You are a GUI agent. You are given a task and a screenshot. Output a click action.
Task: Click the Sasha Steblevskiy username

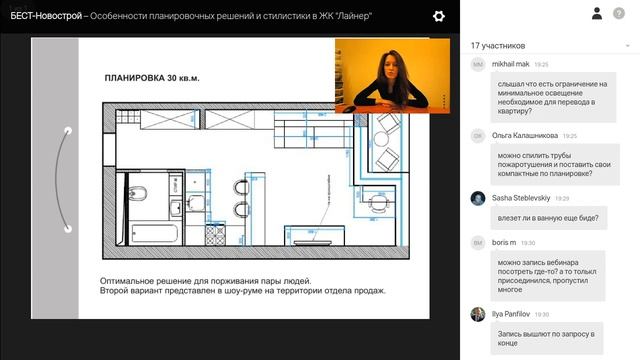[521, 198]
